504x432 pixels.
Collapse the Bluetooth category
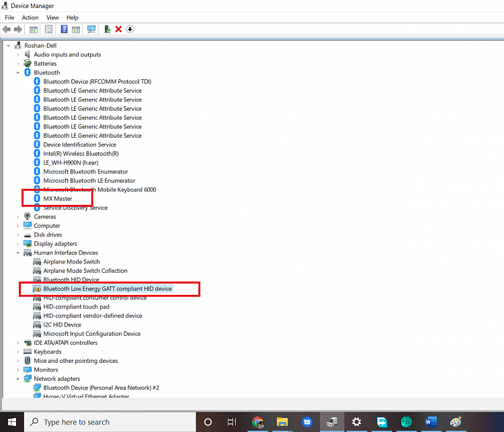(x=18, y=73)
